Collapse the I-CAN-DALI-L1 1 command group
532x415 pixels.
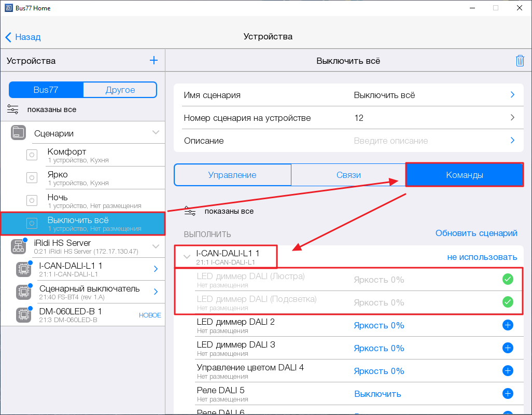[x=187, y=256]
